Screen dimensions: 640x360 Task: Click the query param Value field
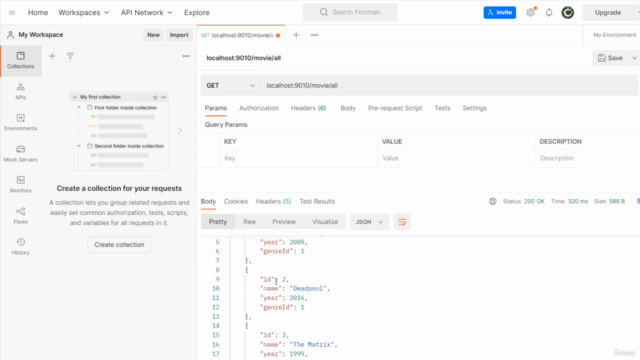(x=456, y=158)
